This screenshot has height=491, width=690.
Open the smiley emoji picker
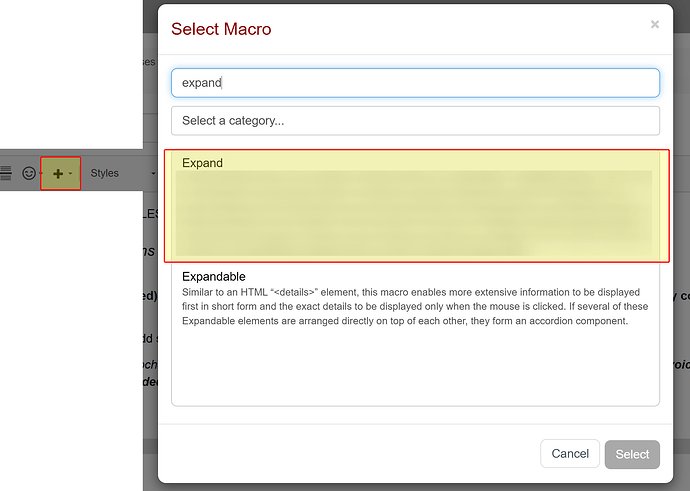[29, 174]
